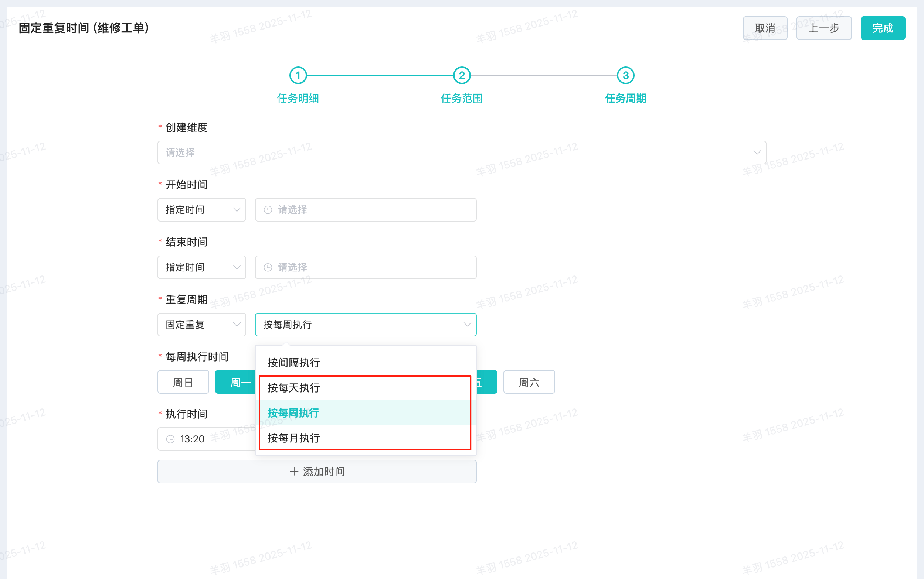This screenshot has width=924, height=579.
Task: Pick 按间隔执行 option
Action: [293, 362]
